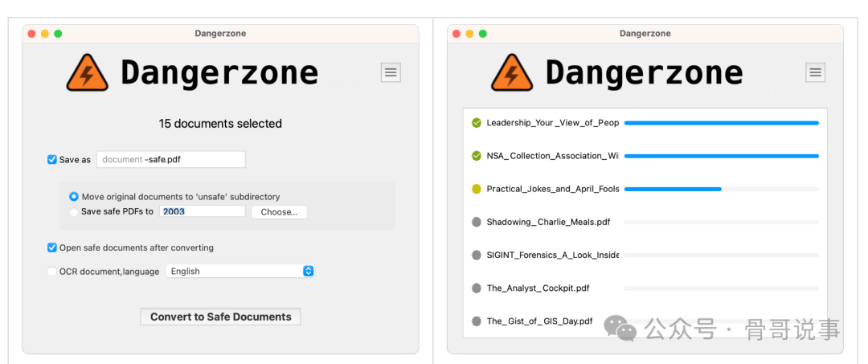Uncheck Open safe documents after converting
The image size is (868, 364).
[x=52, y=247]
